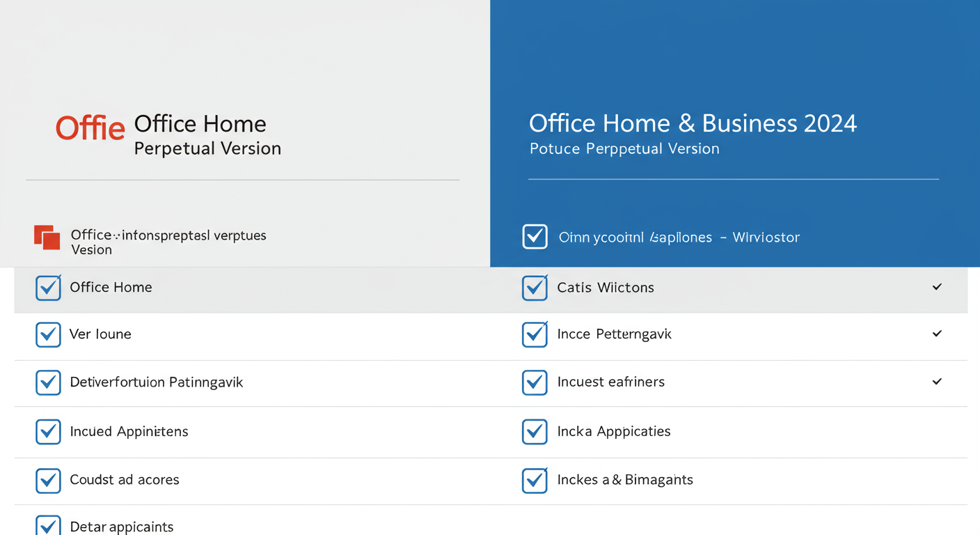Viewport: 980px width, 535px height.
Task: Select the Office Home & Business 2024 heading
Action: click(693, 123)
